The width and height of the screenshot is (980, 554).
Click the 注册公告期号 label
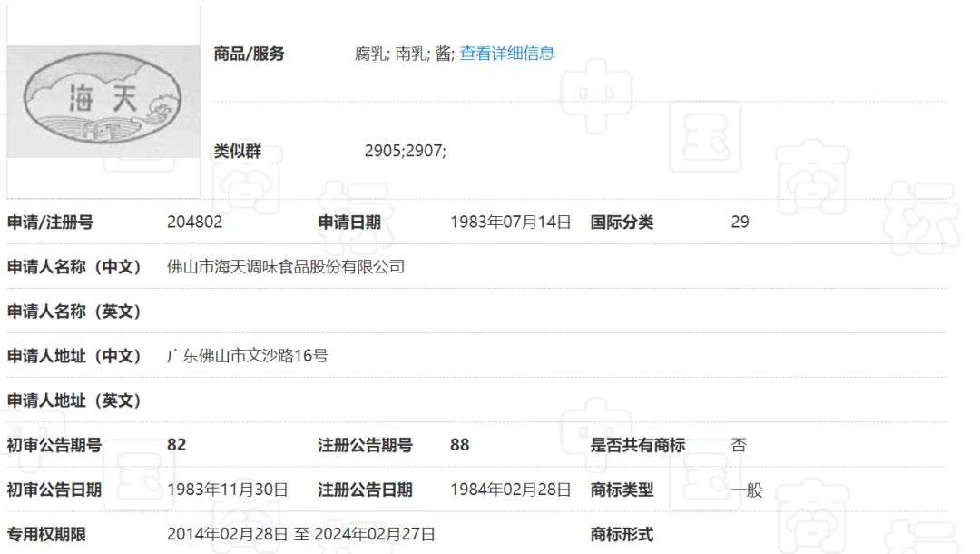coord(365,445)
